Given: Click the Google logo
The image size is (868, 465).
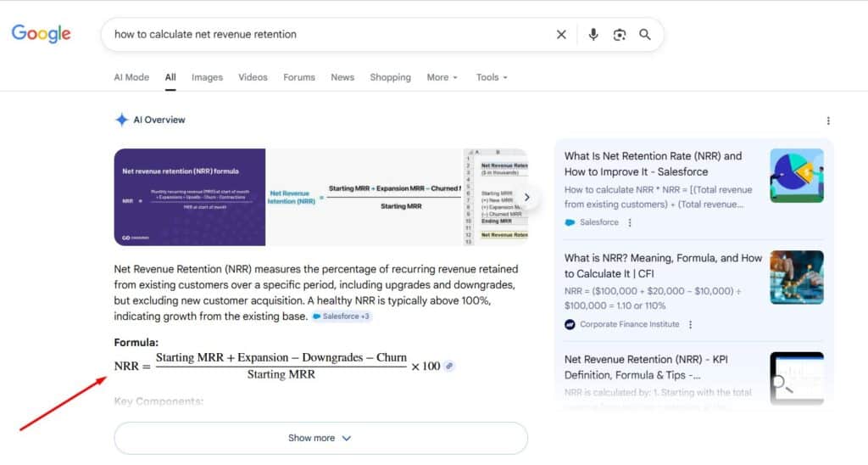Looking at the screenshot, I should (x=41, y=33).
